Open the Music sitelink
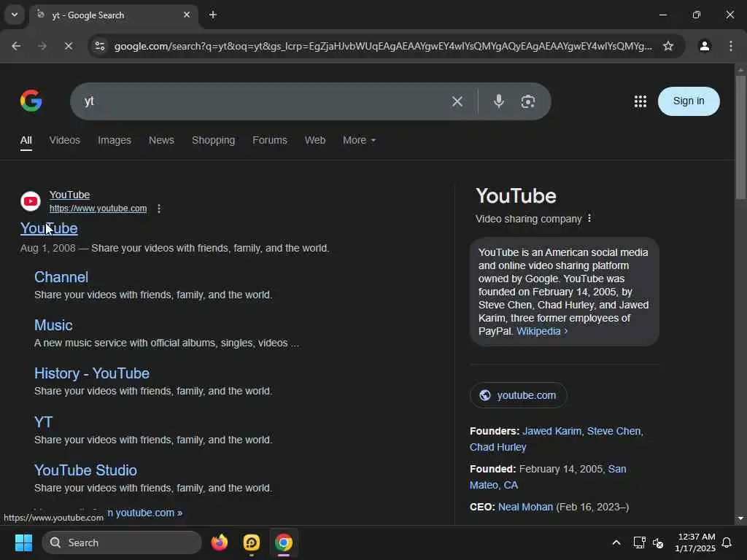This screenshot has height=560, width=747. (53, 325)
